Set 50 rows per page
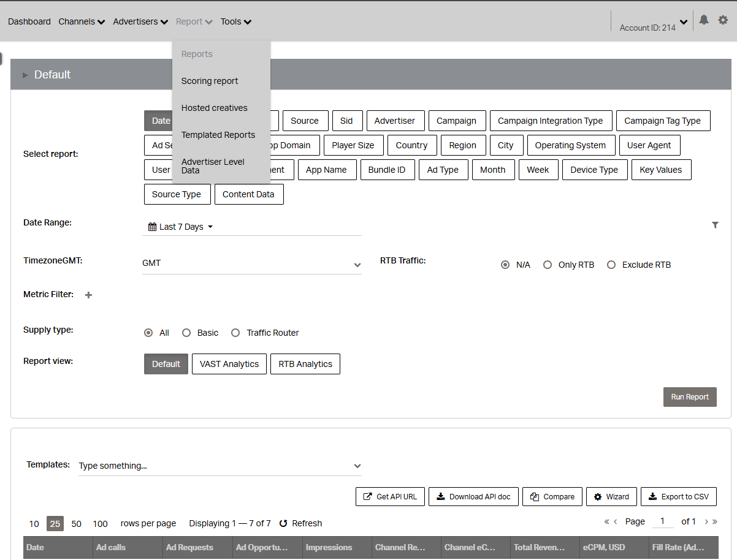The image size is (737, 560). [x=76, y=524]
